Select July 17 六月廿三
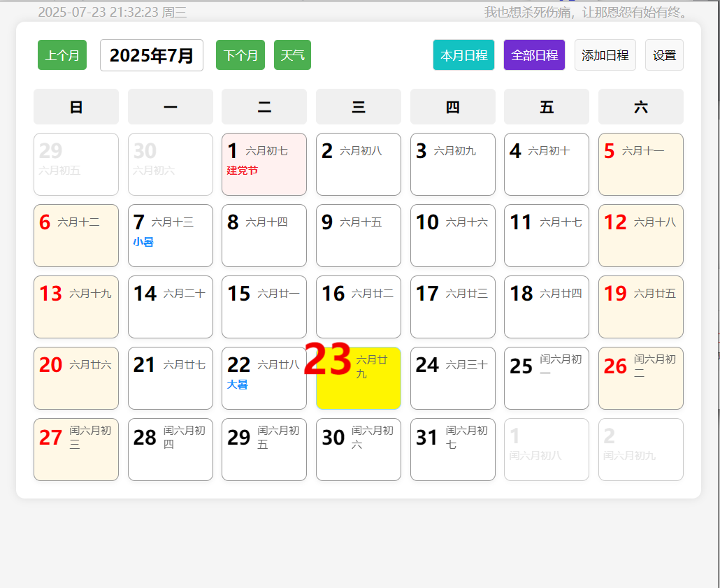Screen dimensions: 720x588 (x=453, y=307)
